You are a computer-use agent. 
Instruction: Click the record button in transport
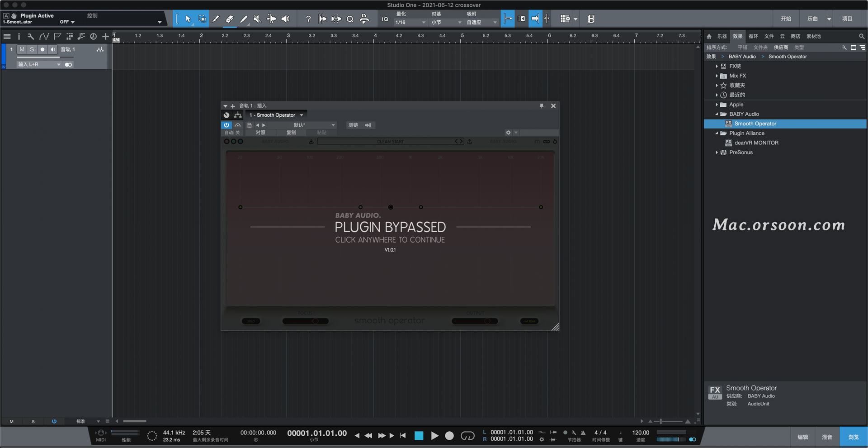click(x=449, y=436)
